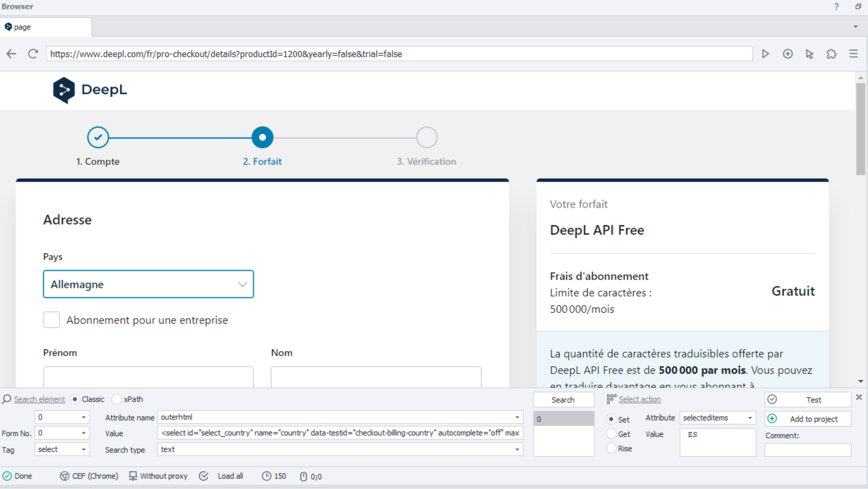Open the hamburger menu in the browser toolbar
Image resolution: width=868 pixels, height=489 pixels.
(x=853, y=54)
